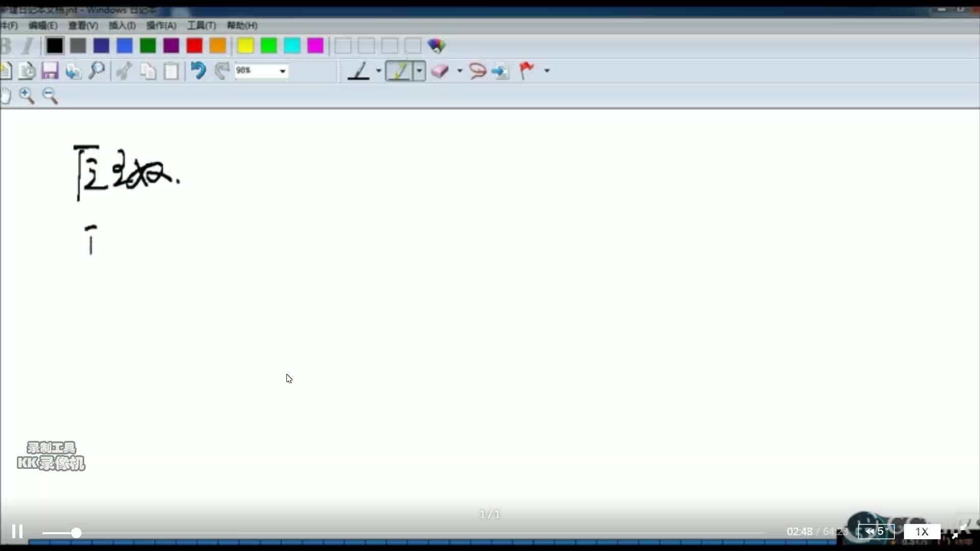Toggle the yellow highlight color swatch
The width and height of the screenshot is (980, 551).
[245, 45]
